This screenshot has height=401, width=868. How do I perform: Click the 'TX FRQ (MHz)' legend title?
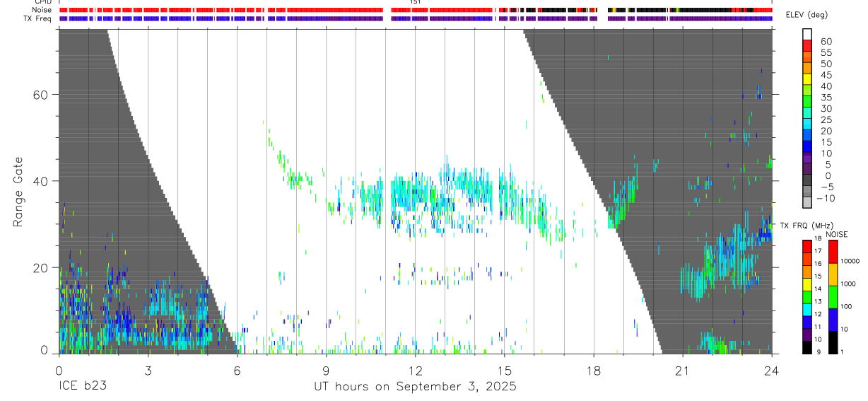(x=807, y=225)
